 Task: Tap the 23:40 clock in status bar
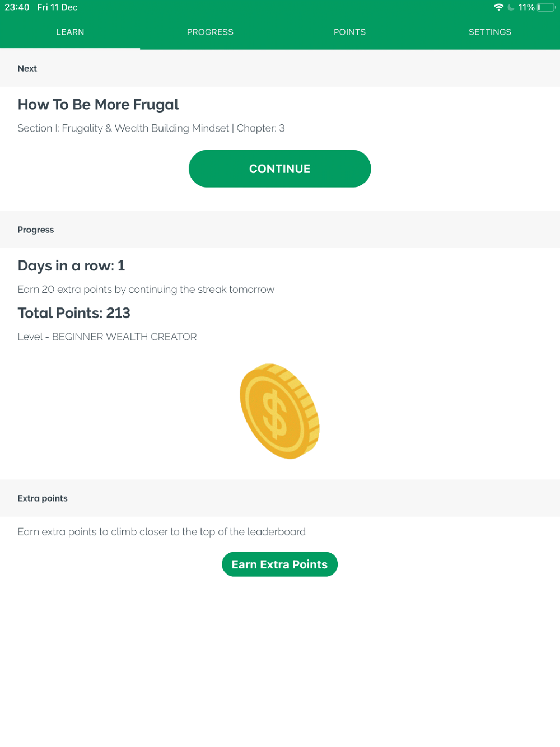pyautogui.click(x=17, y=7)
